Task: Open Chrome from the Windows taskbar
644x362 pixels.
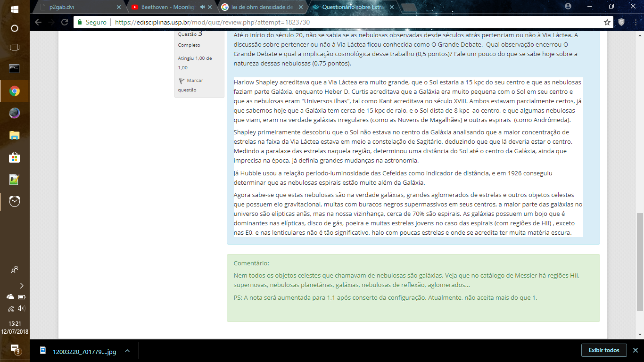Action: [15, 91]
